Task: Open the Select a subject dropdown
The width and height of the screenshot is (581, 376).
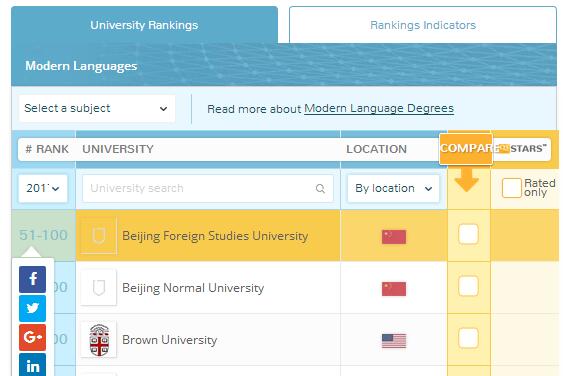Action: click(97, 109)
